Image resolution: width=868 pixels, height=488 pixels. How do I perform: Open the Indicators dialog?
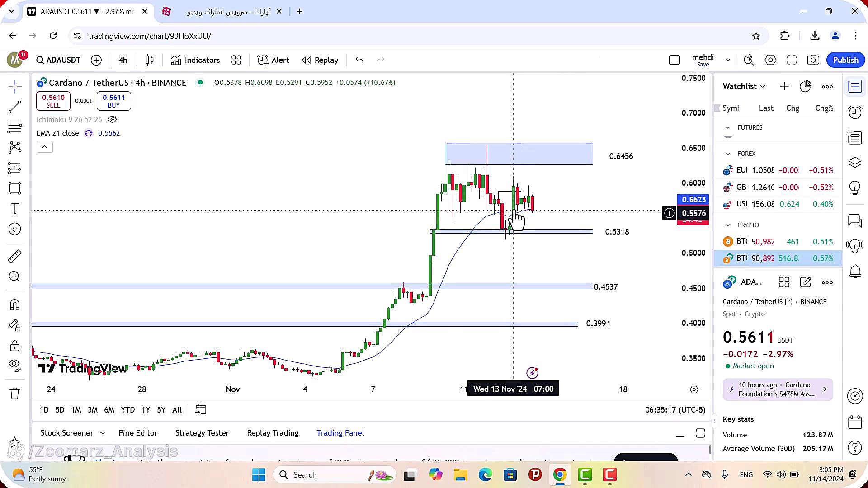pos(195,60)
